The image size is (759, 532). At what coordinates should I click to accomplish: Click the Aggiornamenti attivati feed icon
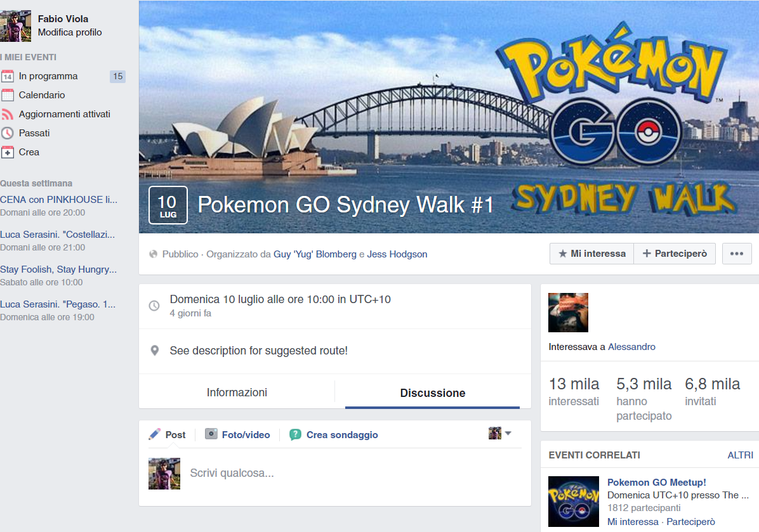pos(7,114)
